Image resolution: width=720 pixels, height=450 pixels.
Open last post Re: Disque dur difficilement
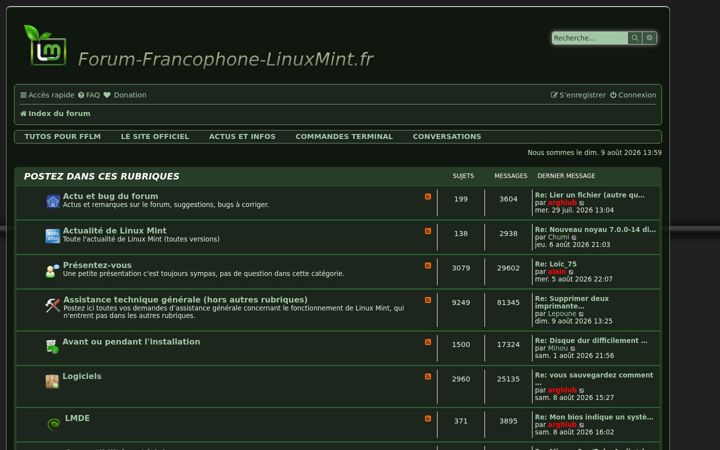(591, 341)
